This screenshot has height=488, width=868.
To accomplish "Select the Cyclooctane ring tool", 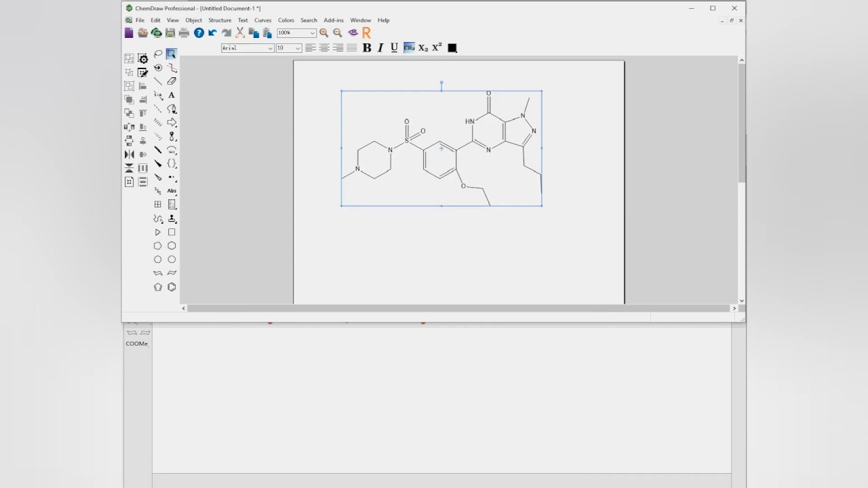I will point(172,260).
